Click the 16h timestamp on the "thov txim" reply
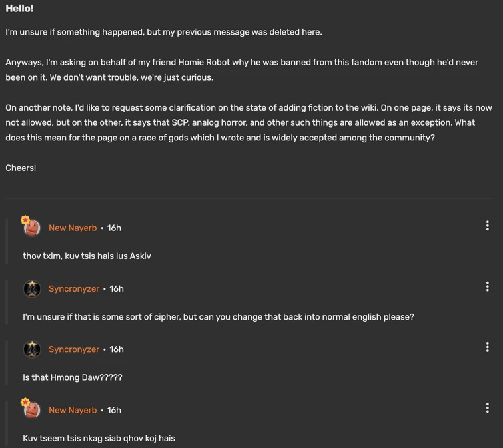The height and width of the screenshot is (448, 503). [114, 228]
